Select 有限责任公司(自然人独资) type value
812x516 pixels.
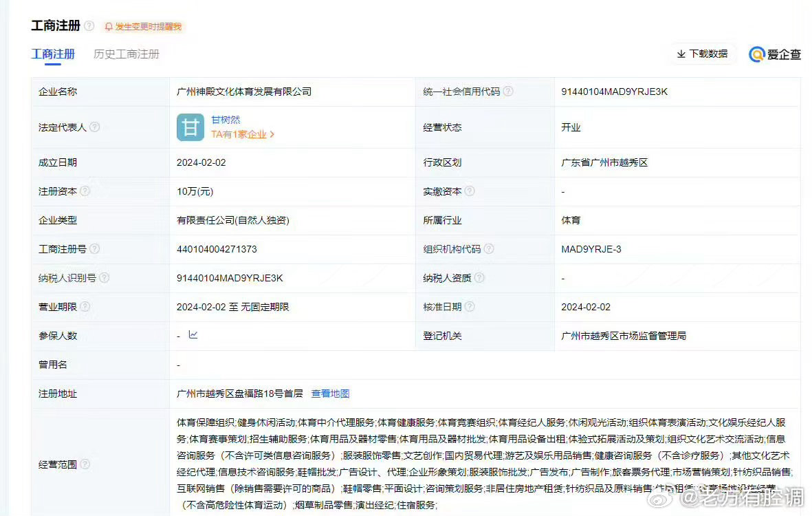(233, 220)
